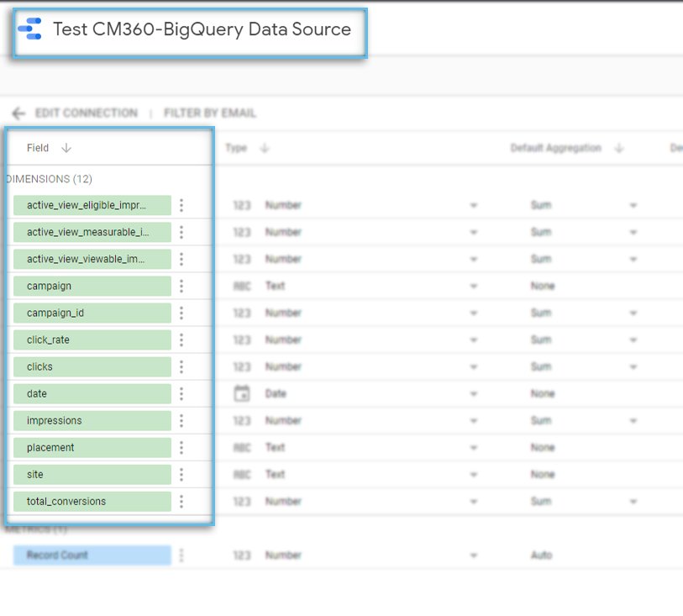Select the campaign dimension field chip
The image size is (683, 616).
(x=92, y=287)
